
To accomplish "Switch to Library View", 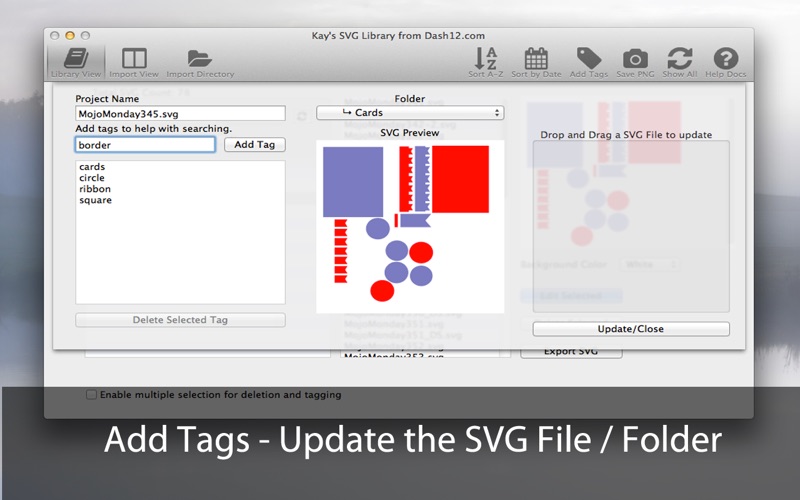I will [x=76, y=63].
